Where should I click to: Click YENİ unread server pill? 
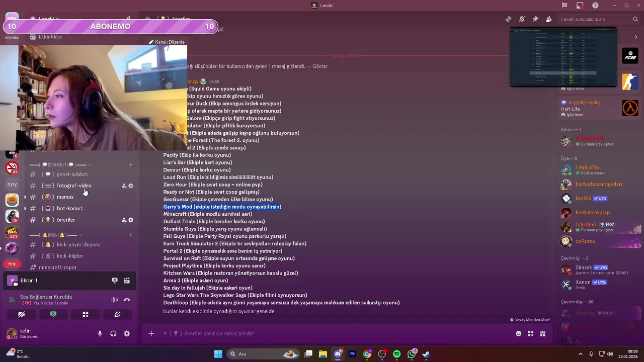click(x=12, y=264)
